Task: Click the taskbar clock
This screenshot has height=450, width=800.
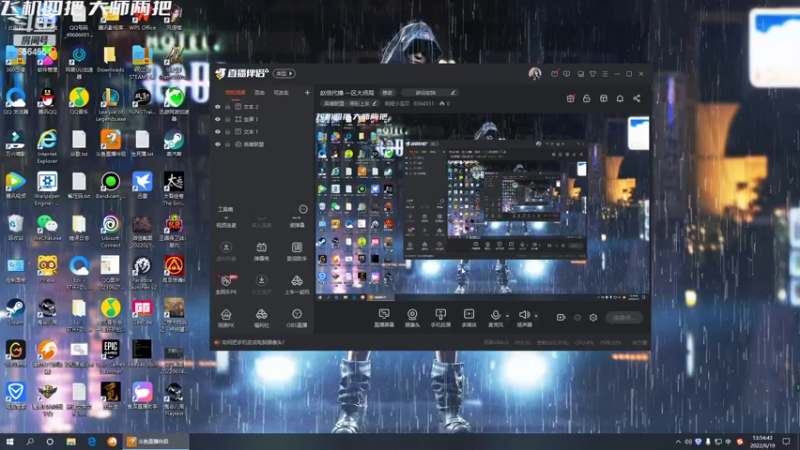Action: (763, 441)
